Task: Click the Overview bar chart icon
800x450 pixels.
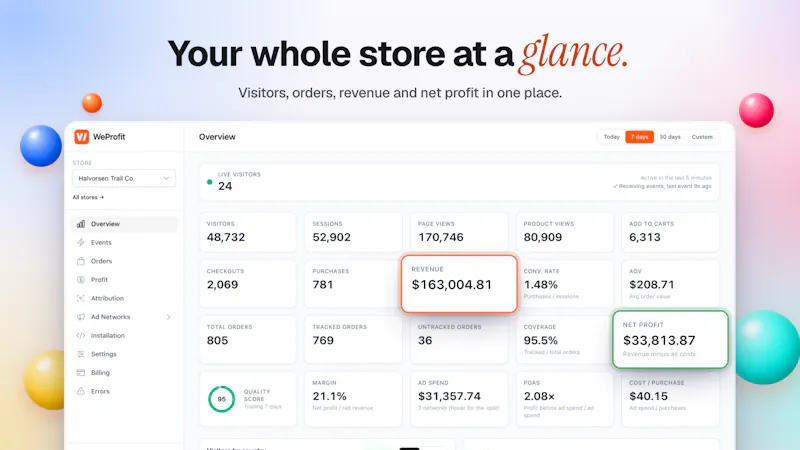Action: pos(81,224)
